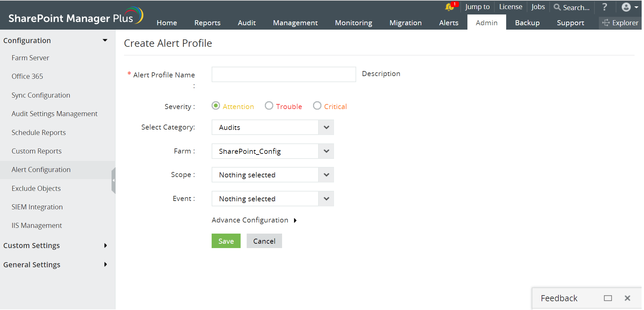Open IIS Management in sidebar
This screenshot has width=644, height=310.
pyautogui.click(x=37, y=226)
